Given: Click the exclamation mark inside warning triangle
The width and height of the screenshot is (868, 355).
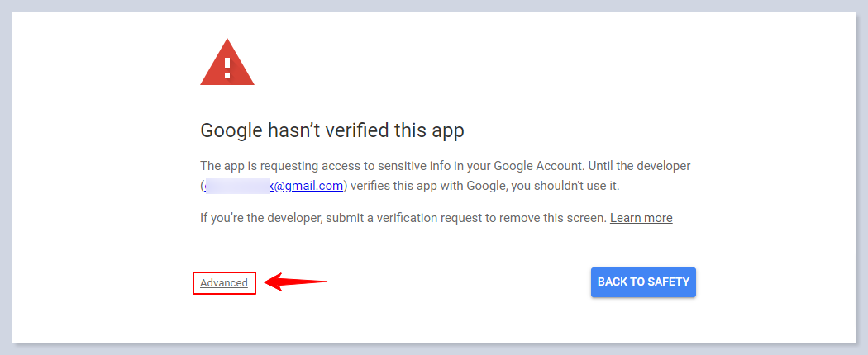Looking at the screenshot, I should (227, 67).
